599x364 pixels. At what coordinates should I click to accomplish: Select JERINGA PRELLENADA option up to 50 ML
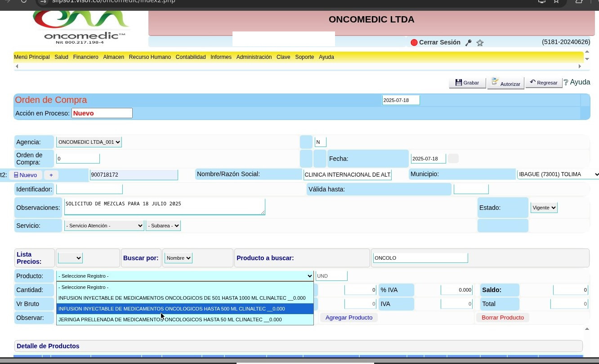pos(170,320)
